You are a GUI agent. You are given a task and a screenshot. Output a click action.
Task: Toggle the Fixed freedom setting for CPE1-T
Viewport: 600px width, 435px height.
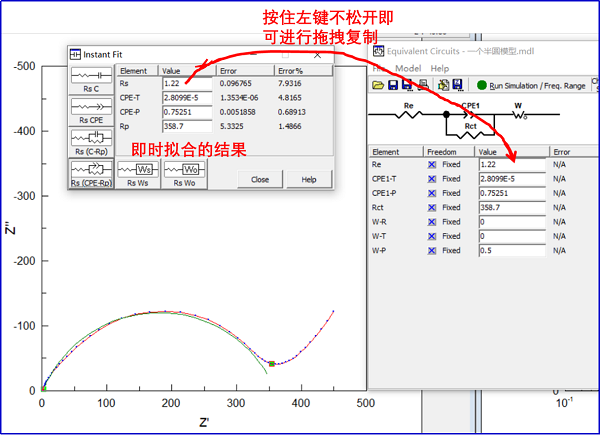pos(432,179)
